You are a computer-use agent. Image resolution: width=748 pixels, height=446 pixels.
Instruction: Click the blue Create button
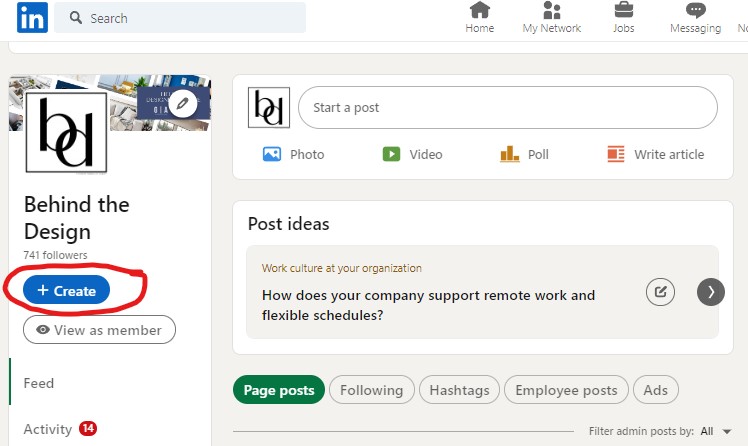click(x=66, y=290)
